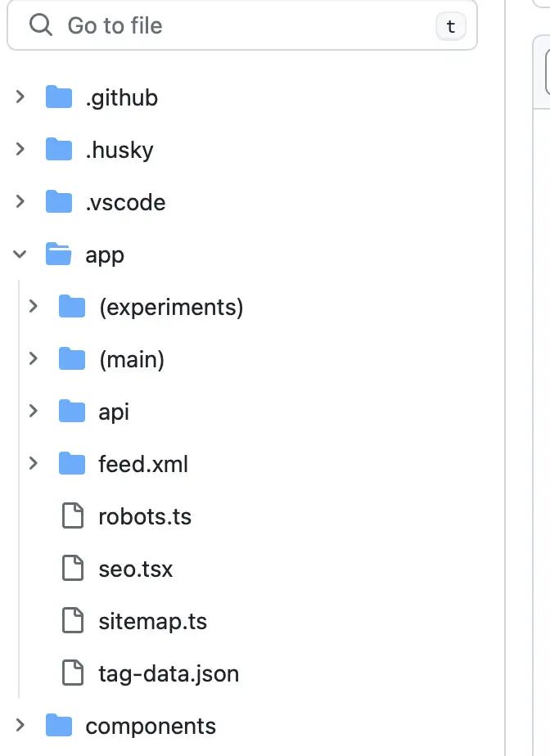The image size is (550, 756).
Task: Click the tag-data.json file icon
Action: [73, 673]
